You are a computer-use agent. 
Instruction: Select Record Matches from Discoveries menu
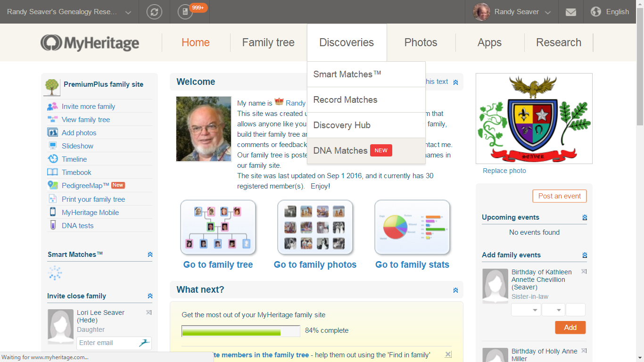[366, 99]
